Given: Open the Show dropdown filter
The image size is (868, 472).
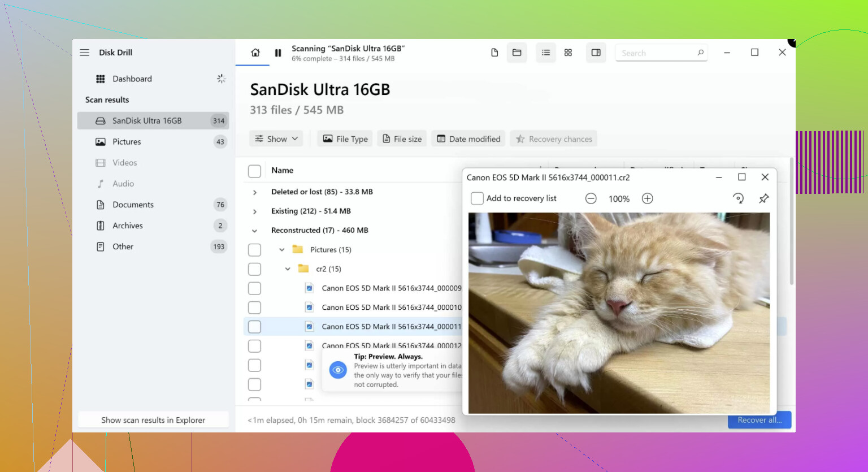Looking at the screenshot, I should 276,139.
